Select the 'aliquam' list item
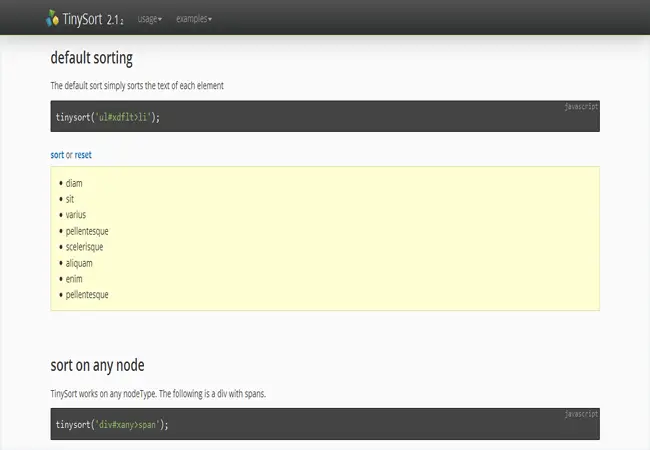650x450 pixels. tap(79, 263)
